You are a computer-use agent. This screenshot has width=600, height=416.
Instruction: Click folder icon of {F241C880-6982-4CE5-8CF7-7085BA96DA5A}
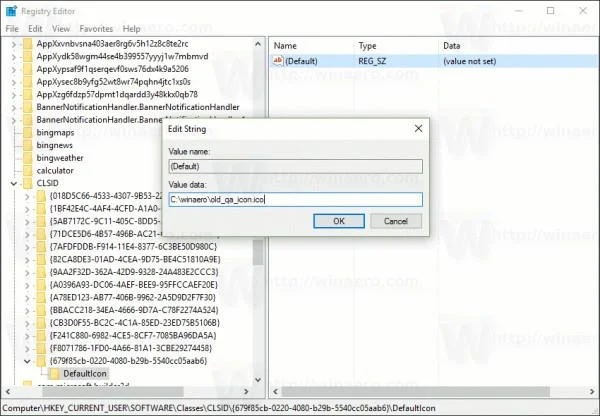(41, 336)
